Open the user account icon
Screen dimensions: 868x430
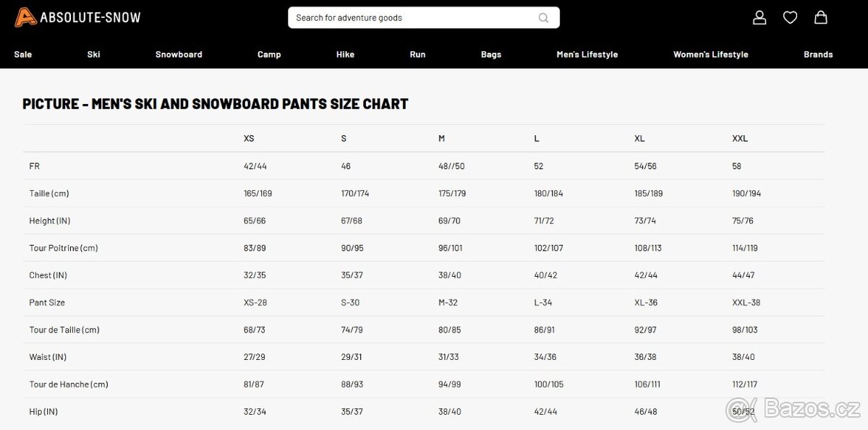[759, 17]
